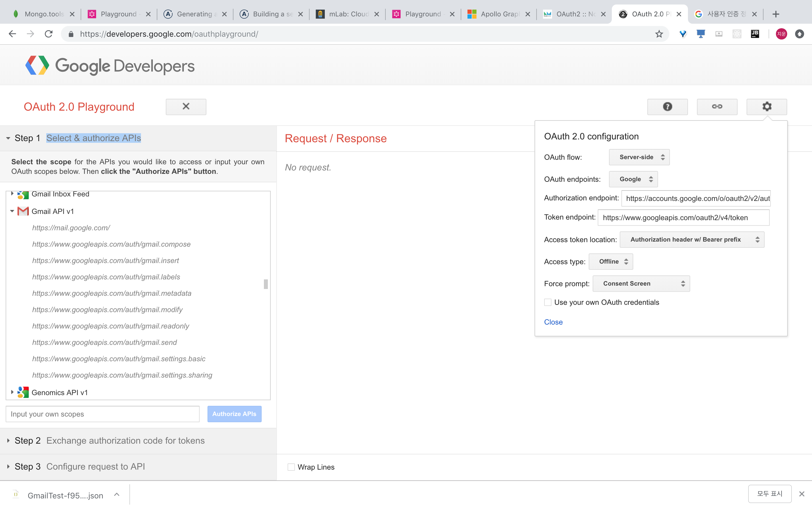Image resolution: width=812 pixels, height=508 pixels.
Task: Open the Access token location dropdown
Action: coord(692,240)
